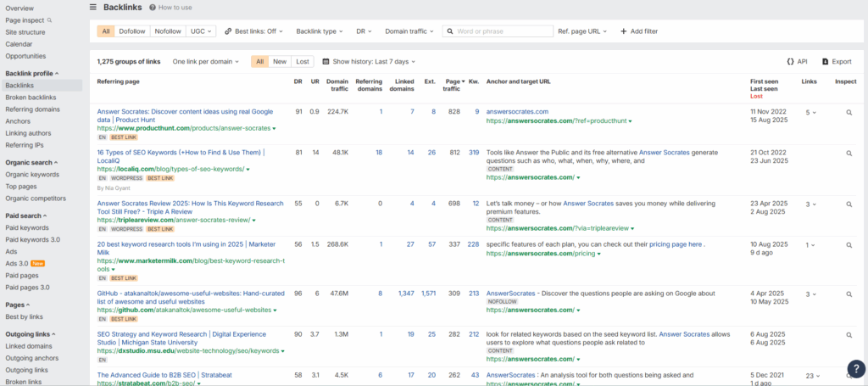Filter by Dofollow links

[x=132, y=31]
